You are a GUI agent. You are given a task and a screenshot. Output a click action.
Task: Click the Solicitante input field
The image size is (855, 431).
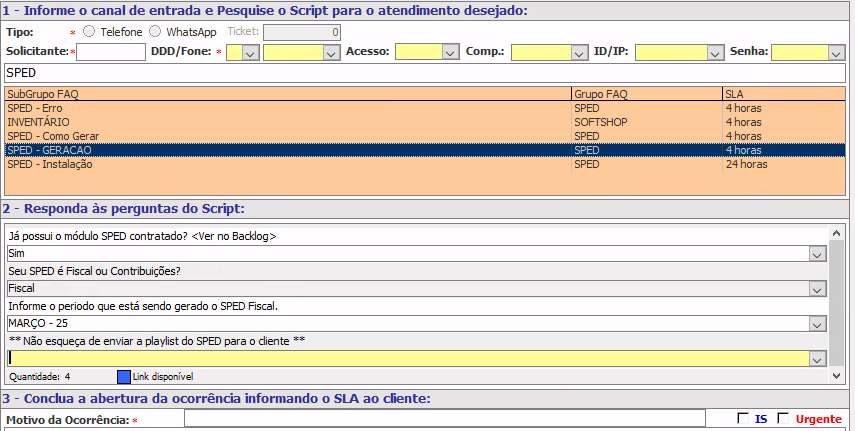[x=111, y=52]
